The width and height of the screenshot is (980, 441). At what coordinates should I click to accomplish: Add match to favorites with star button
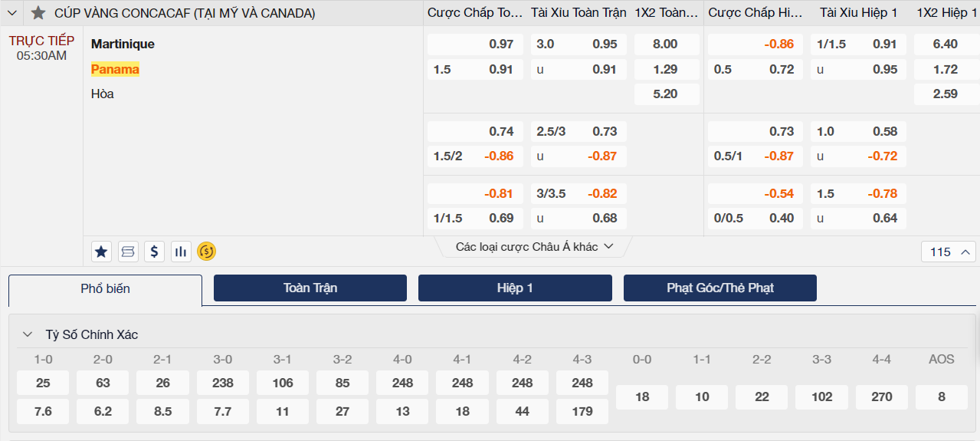101,251
